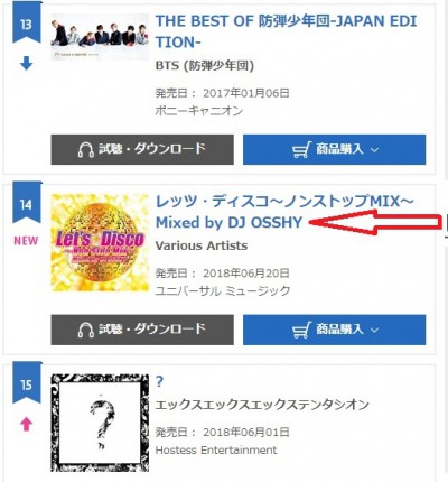Viewport: 448px width, 482px height.
Task: Open the "?" album title link
Action: 160,382
